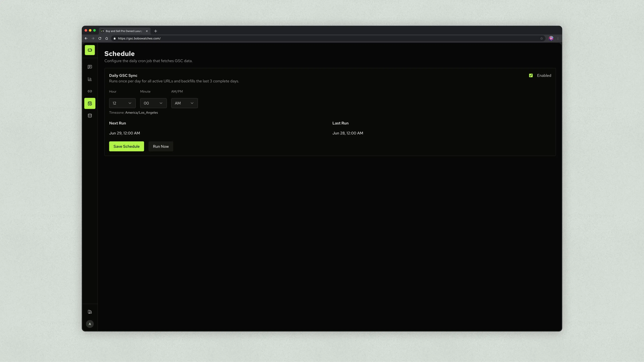This screenshot has width=644, height=362.
Task: Go back using browser back arrow
Action: pos(86,39)
